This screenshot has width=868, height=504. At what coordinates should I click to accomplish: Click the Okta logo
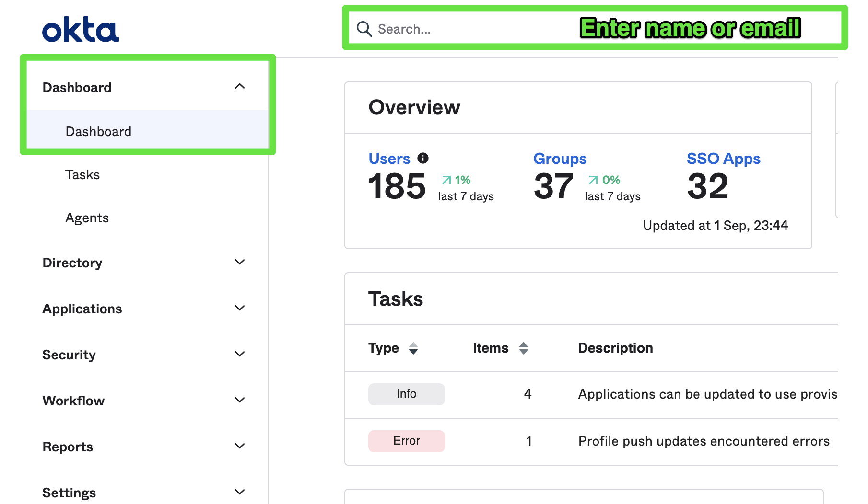81,30
